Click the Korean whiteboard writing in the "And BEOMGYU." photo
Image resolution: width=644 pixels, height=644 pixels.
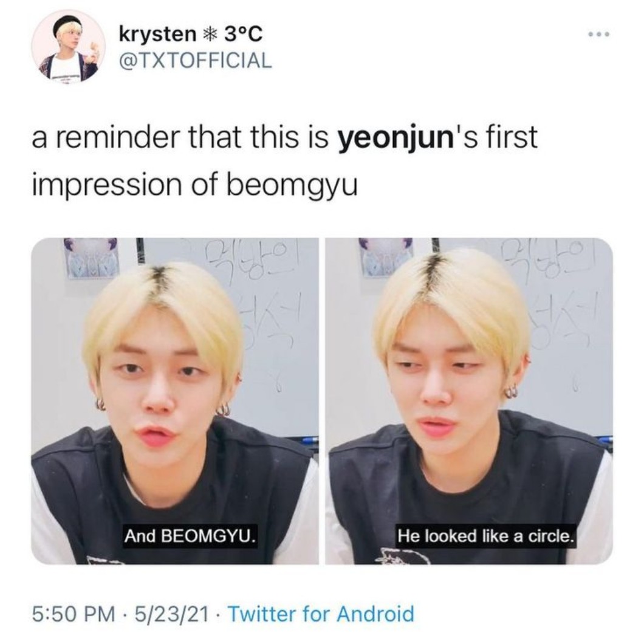coord(254,295)
